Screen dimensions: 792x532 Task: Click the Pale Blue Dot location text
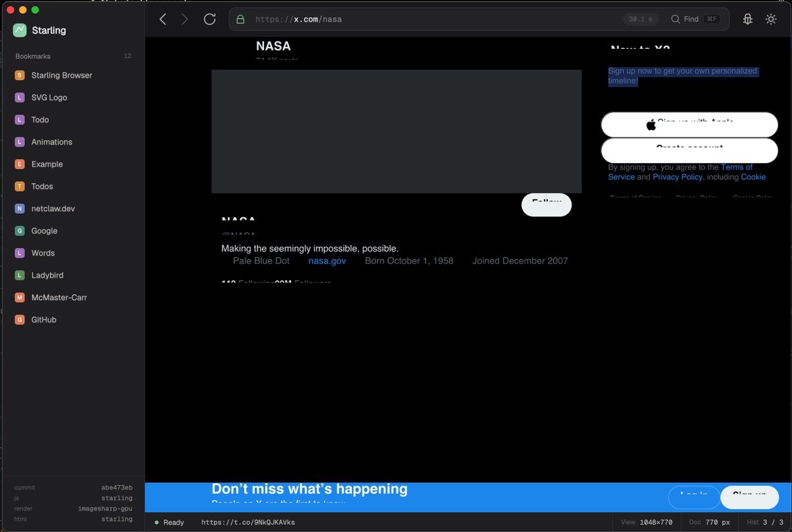coord(261,261)
